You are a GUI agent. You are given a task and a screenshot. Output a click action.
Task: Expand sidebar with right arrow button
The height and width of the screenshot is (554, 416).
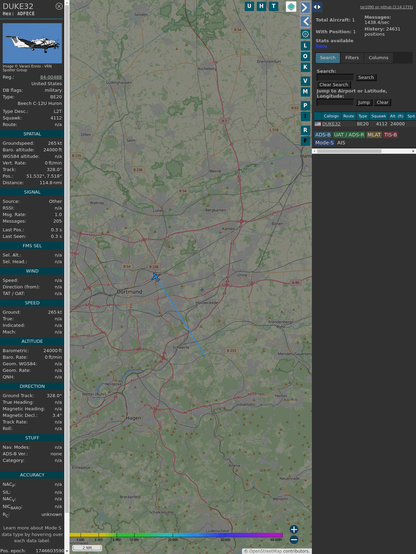click(x=305, y=7)
